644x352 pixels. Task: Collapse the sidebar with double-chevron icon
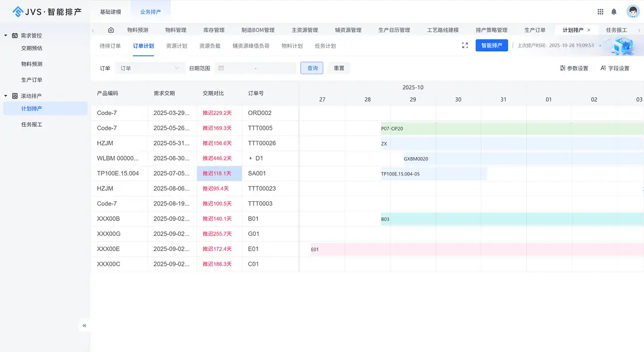point(84,325)
